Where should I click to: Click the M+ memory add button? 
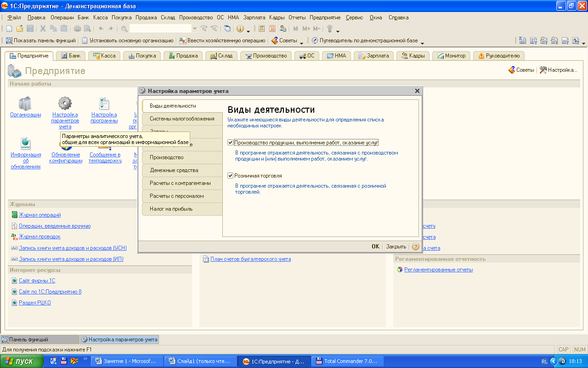[x=306, y=29]
